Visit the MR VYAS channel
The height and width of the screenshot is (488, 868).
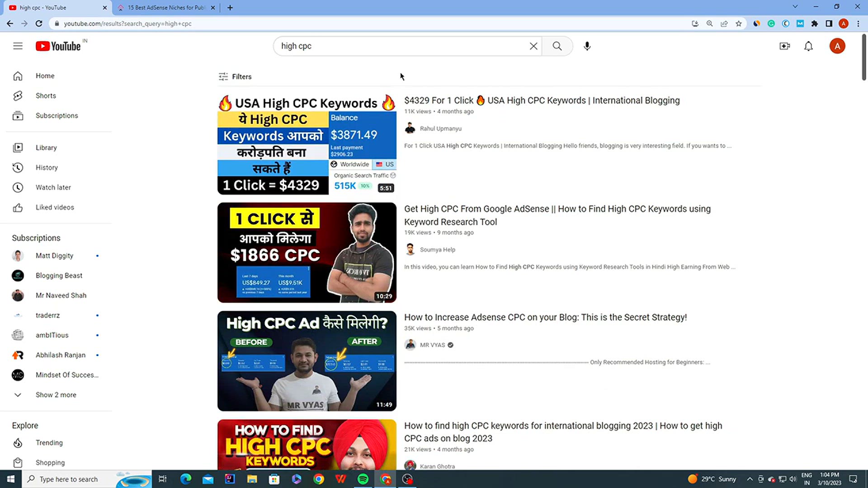432,345
